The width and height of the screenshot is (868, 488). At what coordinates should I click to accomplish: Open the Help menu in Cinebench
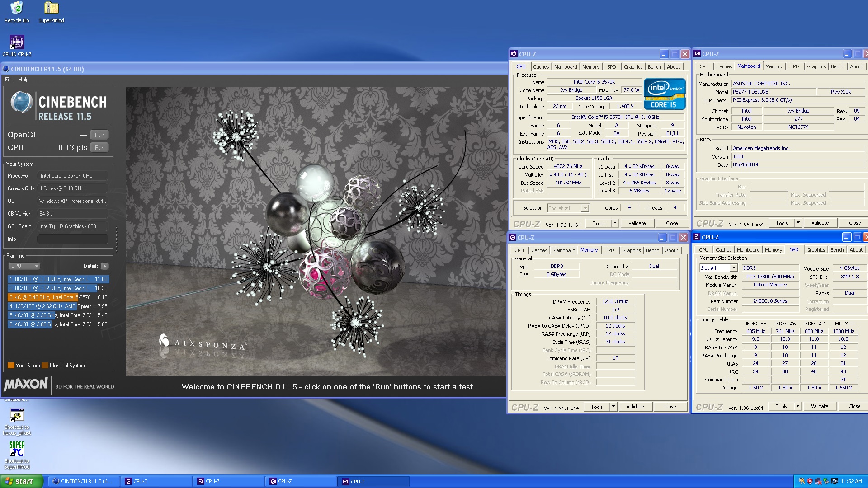[x=24, y=80]
